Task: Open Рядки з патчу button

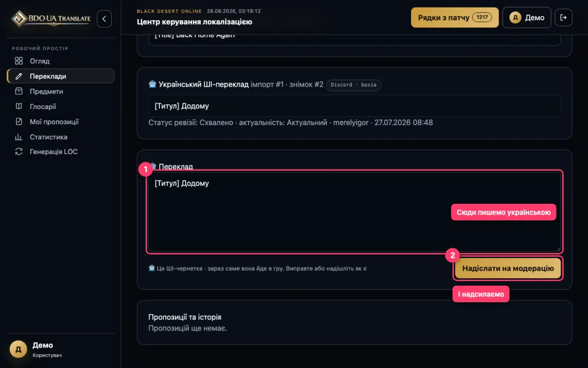Action: 454,18
